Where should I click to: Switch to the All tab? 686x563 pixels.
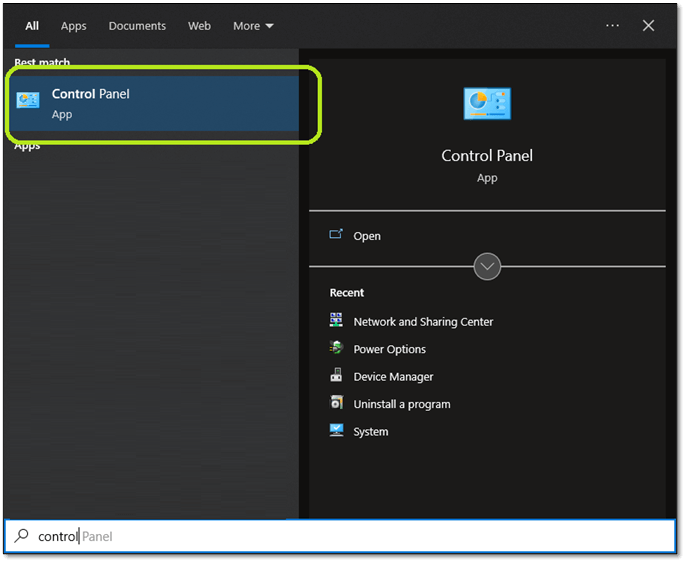click(32, 26)
